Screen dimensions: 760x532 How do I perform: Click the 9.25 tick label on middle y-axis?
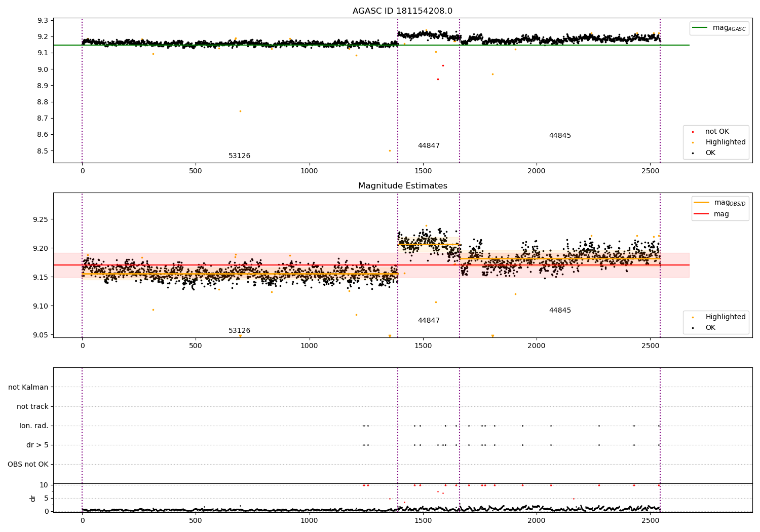pos(40,220)
